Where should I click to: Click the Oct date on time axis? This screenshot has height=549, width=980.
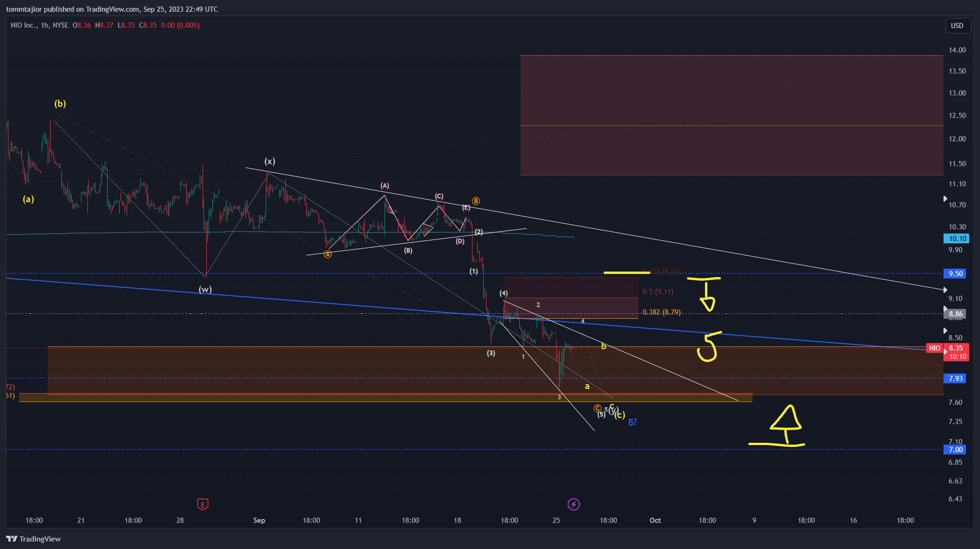655,520
